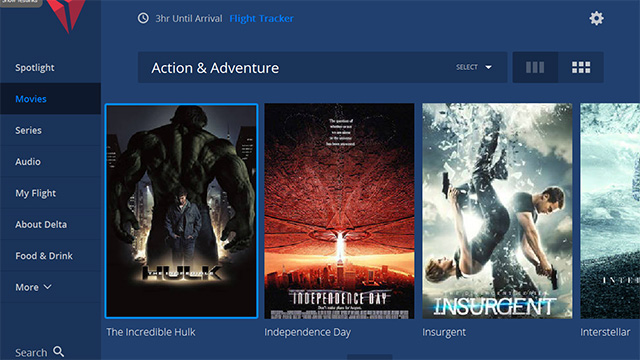Open settings via the gear icon
The height and width of the screenshot is (360, 640).
pos(596,18)
